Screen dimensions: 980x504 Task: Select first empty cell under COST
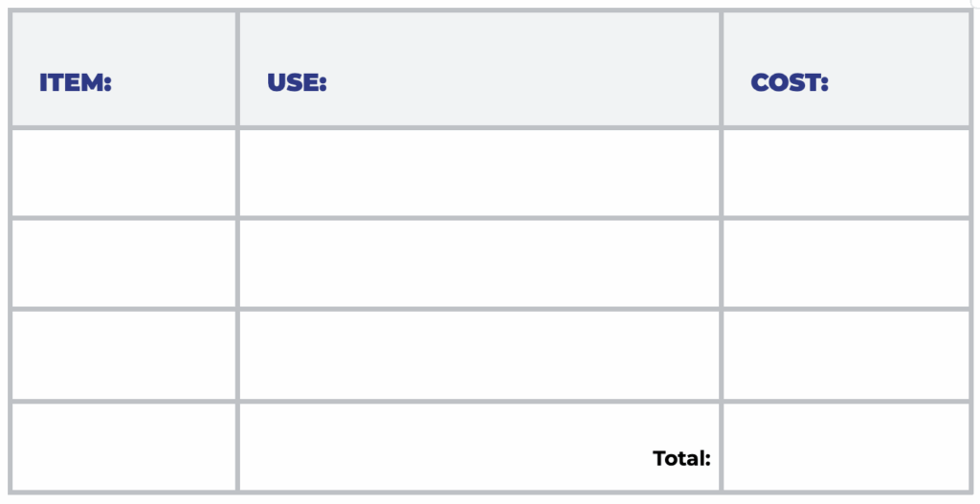(x=846, y=172)
